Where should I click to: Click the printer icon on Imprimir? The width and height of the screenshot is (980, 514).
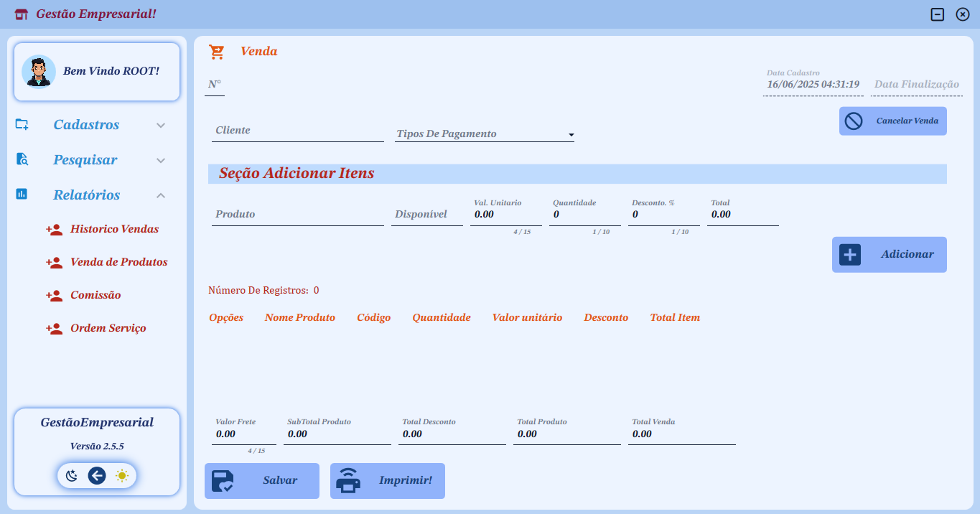(x=348, y=481)
